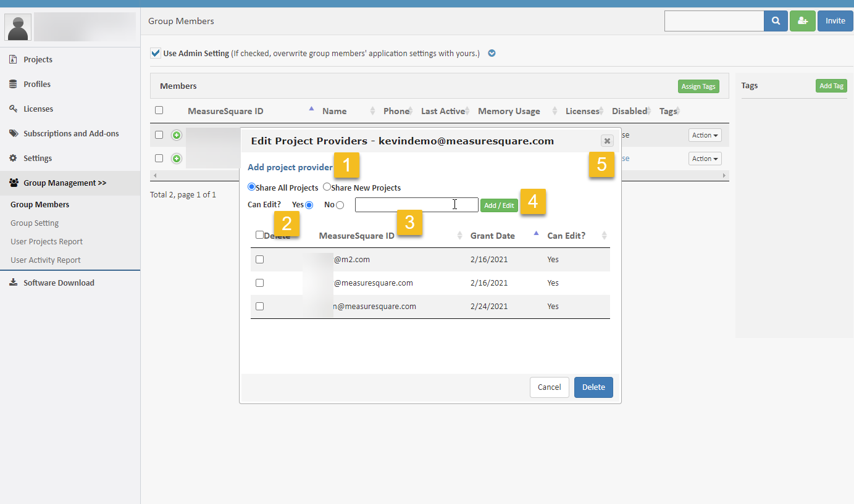Open the Group Setting page
854x504 pixels.
35,223
